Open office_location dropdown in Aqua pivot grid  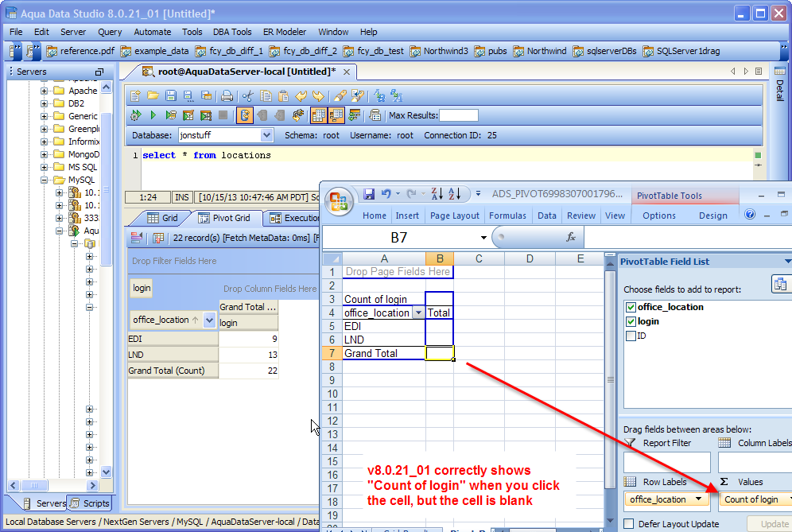209,320
